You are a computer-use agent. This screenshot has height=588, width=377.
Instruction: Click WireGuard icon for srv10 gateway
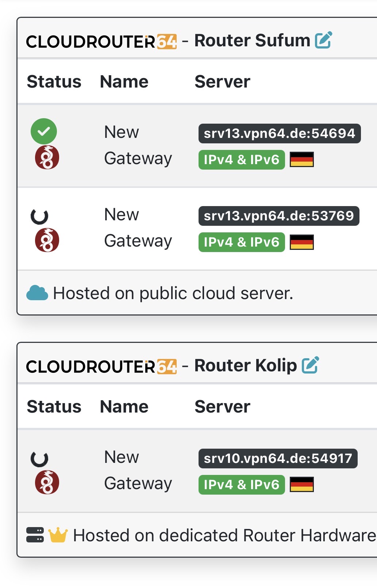(x=47, y=482)
